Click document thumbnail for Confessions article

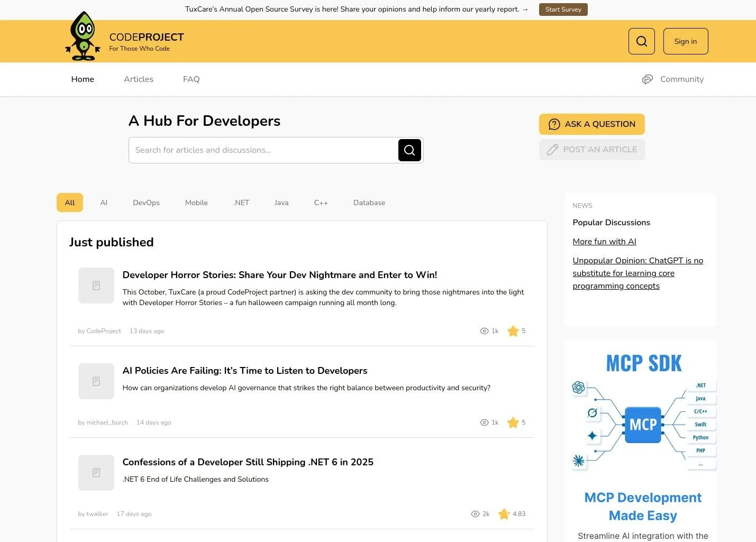click(x=96, y=473)
